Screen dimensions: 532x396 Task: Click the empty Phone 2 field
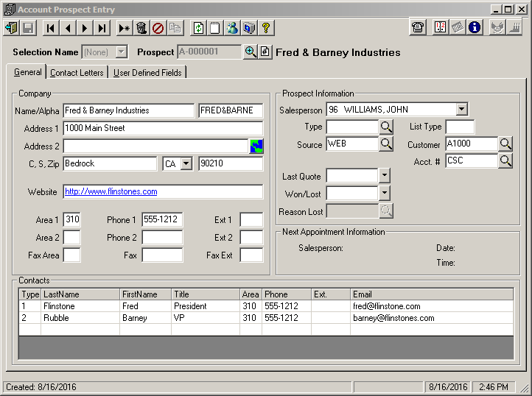tap(162, 237)
